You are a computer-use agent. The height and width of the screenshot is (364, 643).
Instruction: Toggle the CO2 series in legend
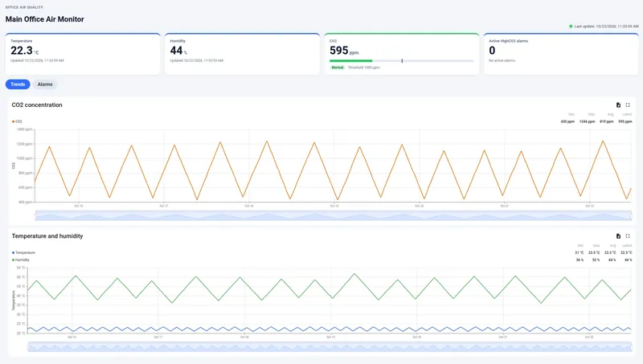click(17, 121)
